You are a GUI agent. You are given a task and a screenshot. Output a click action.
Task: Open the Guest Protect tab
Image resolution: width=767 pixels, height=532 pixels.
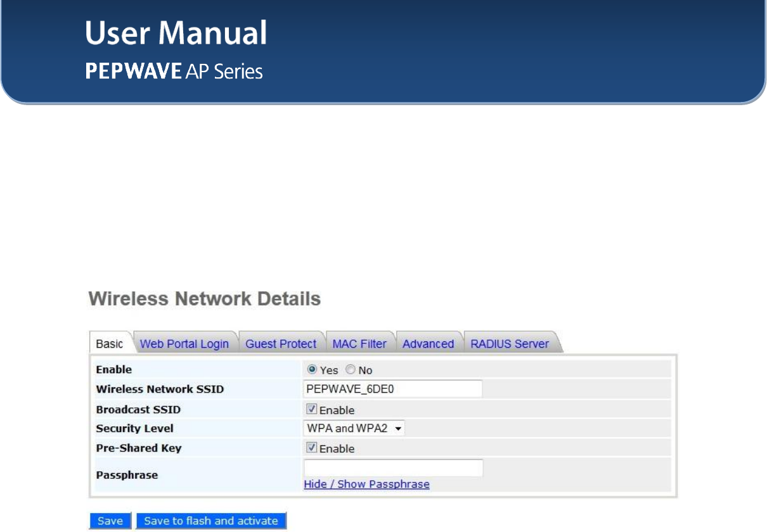pos(281,344)
